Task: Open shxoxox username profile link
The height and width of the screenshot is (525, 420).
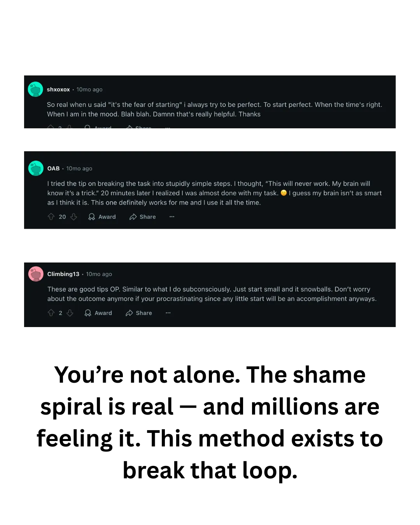Action: (x=58, y=89)
